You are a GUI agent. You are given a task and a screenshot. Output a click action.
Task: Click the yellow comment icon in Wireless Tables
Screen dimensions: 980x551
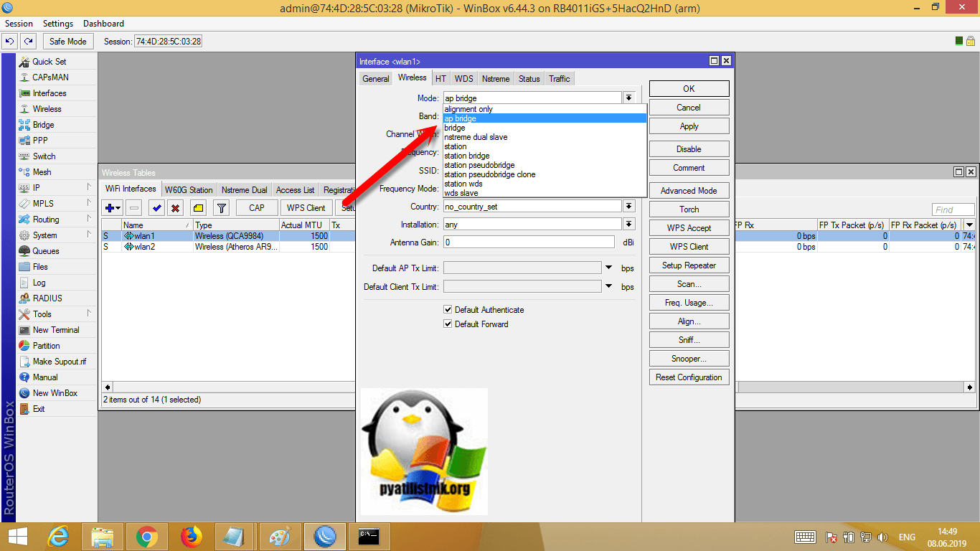198,208
